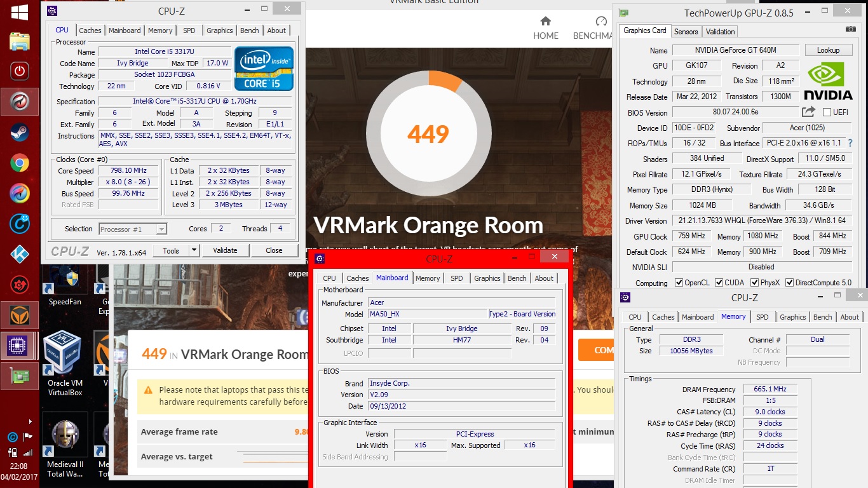Open Medieval II Total War desktop shortcut
The width and height of the screenshot is (868, 488).
[x=64, y=445]
